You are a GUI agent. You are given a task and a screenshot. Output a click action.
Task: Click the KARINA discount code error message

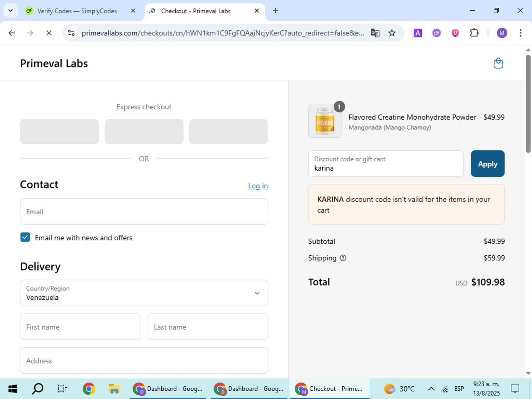[x=406, y=204]
